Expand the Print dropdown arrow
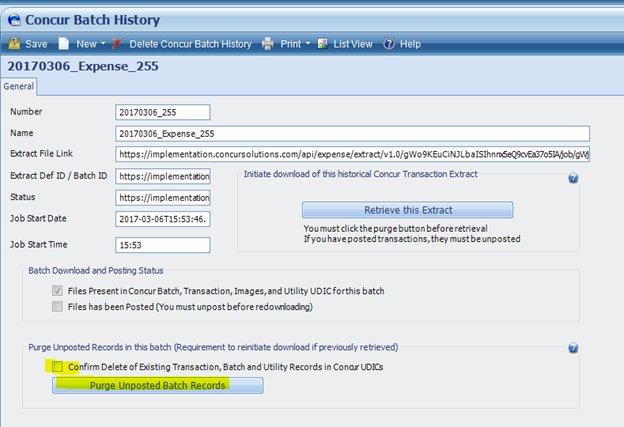 point(308,44)
